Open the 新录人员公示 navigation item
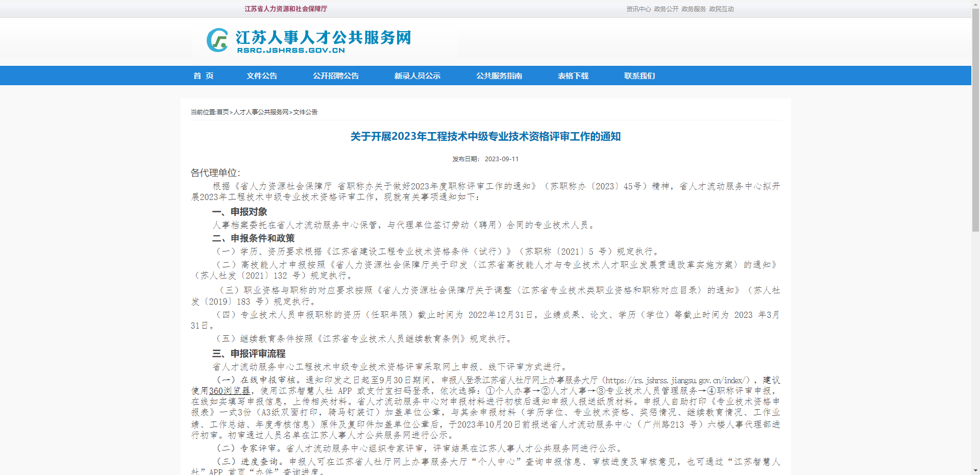Viewport: 980px width, 475px height. 418,76
